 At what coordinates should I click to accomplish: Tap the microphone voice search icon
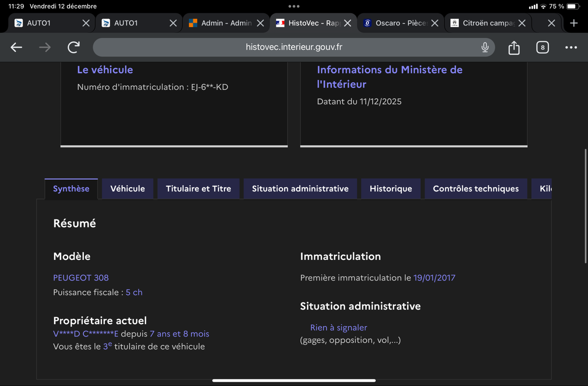[485, 48]
